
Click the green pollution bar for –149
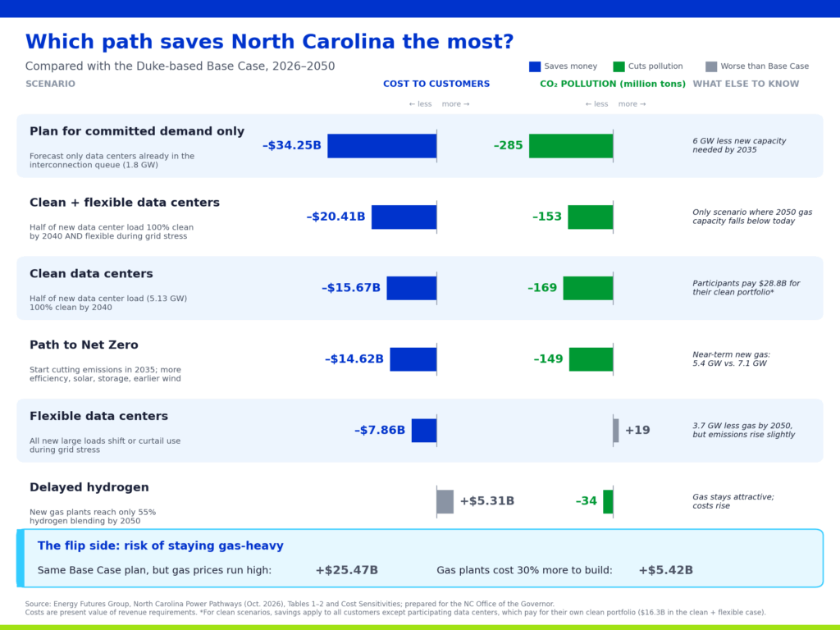[591, 359]
